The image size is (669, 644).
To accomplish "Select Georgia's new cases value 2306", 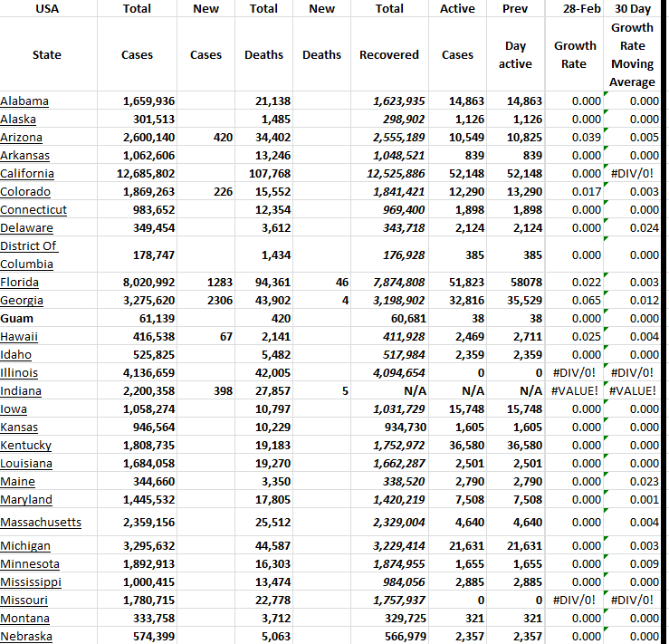I will (220, 300).
